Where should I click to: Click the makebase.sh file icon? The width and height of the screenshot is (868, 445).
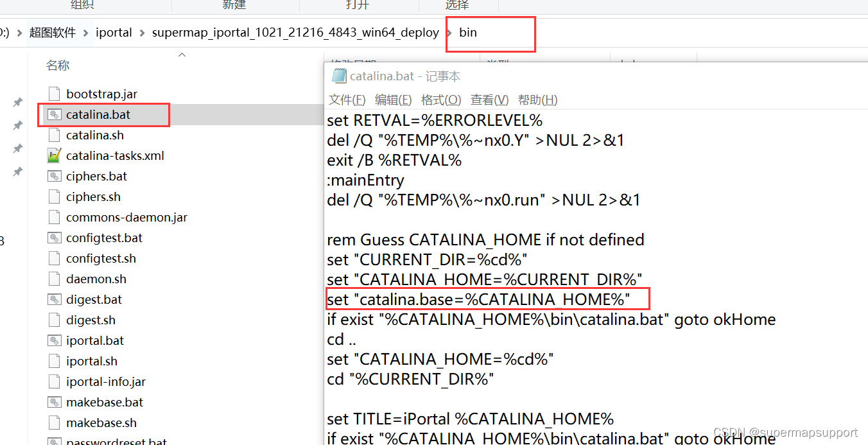pos(54,423)
